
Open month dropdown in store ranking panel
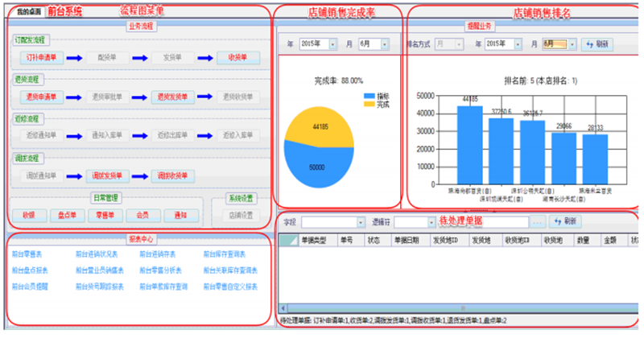pos(572,43)
